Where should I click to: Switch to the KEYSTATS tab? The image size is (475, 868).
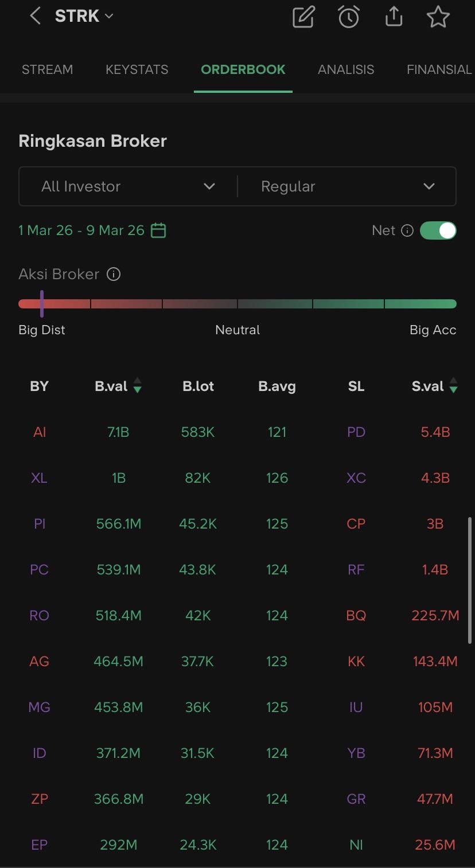[x=137, y=69]
